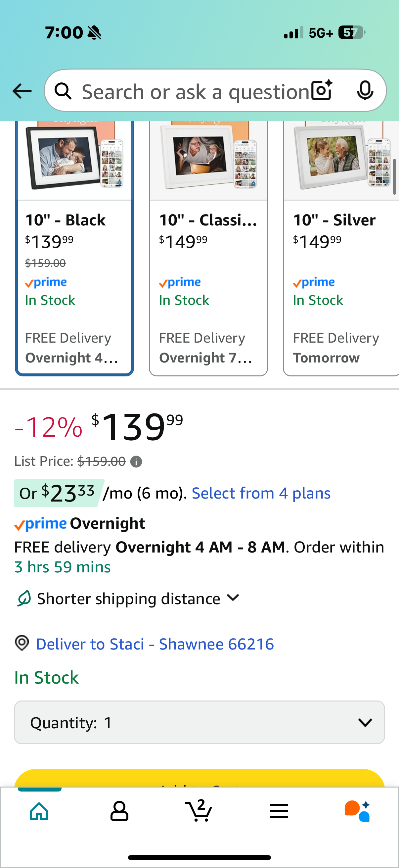The image size is (399, 868).
Task: Open the hamburger menu icon
Action: click(x=279, y=811)
